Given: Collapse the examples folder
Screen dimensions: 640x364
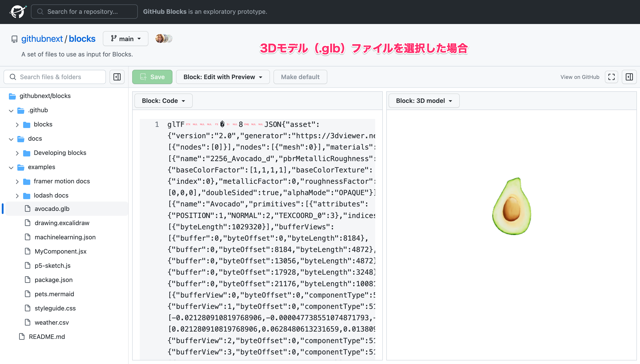Looking at the screenshot, I should 11,167.
